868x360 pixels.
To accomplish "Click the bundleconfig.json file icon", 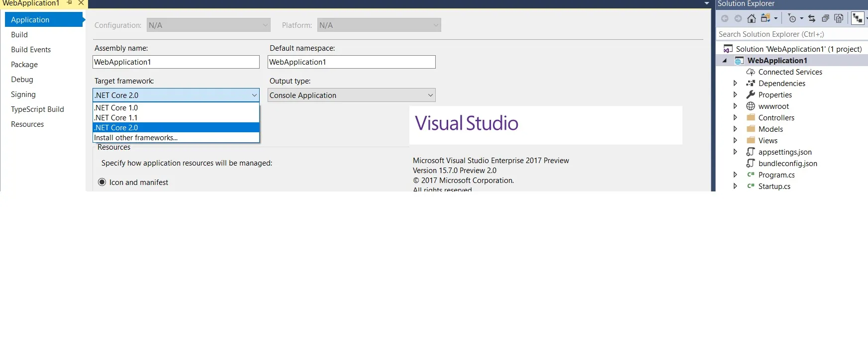I will 751,164.
